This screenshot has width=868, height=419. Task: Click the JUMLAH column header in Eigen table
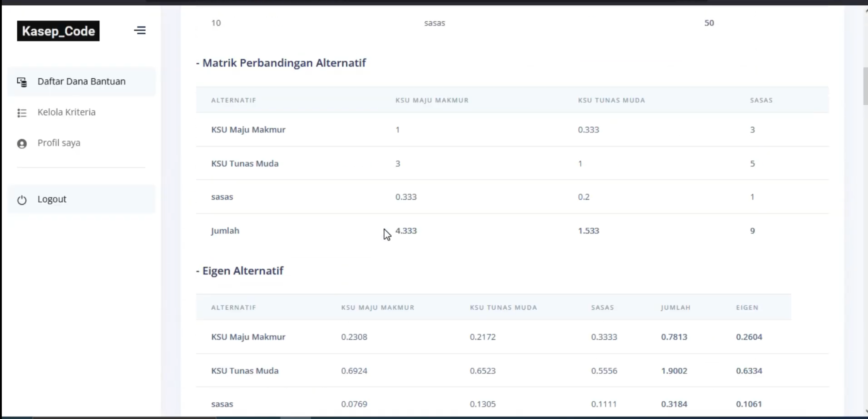(675, 307)
